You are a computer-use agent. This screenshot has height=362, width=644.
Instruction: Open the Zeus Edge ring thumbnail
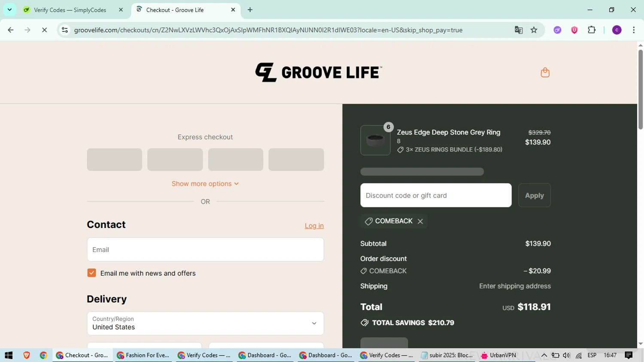pyautogui.click(x=375, y=140)
